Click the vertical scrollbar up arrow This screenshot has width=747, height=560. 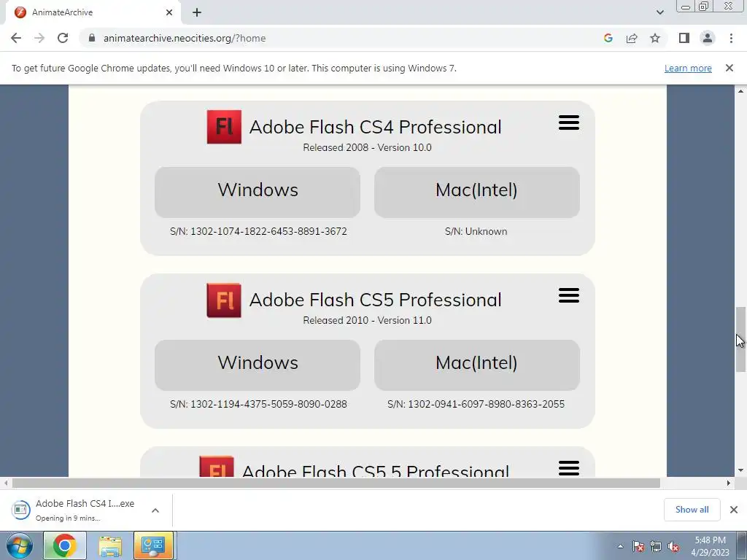click(740, 90)
